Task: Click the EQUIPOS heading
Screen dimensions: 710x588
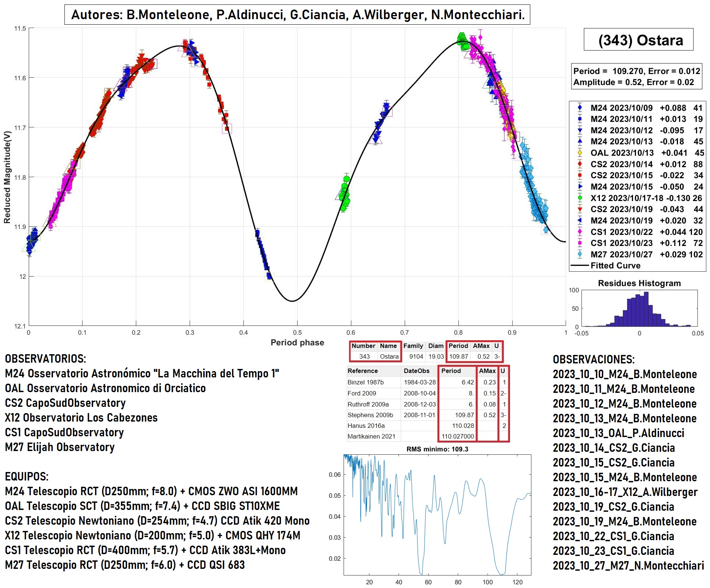Action: pyautogui.click(x=27, y=476)
